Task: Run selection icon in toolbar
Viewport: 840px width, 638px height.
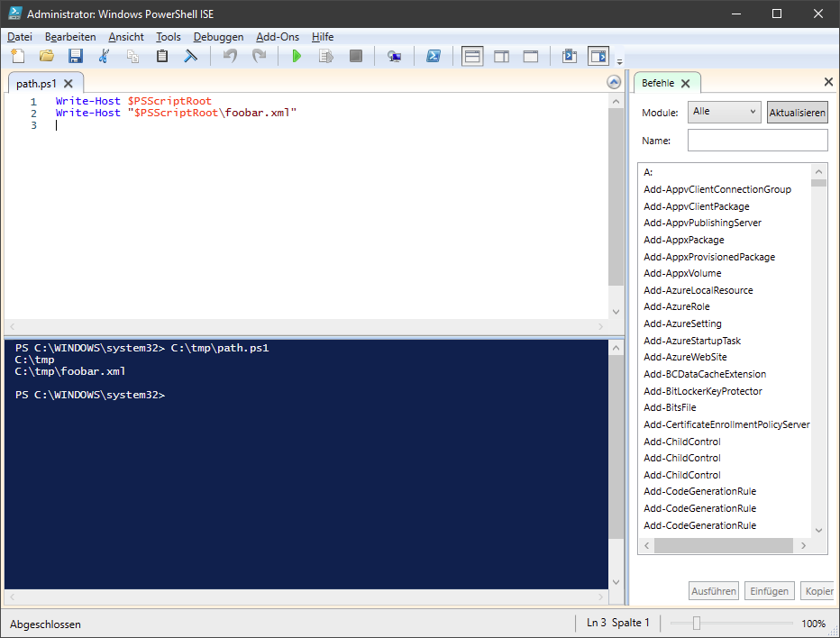Action: (x=325, y=56)
